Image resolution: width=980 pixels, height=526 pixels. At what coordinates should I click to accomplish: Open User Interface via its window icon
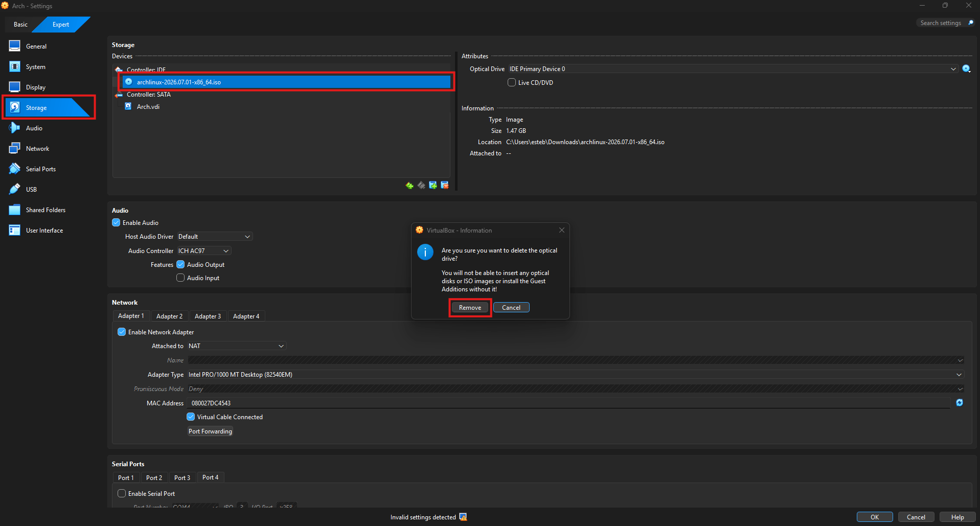(x=15, y=230)
